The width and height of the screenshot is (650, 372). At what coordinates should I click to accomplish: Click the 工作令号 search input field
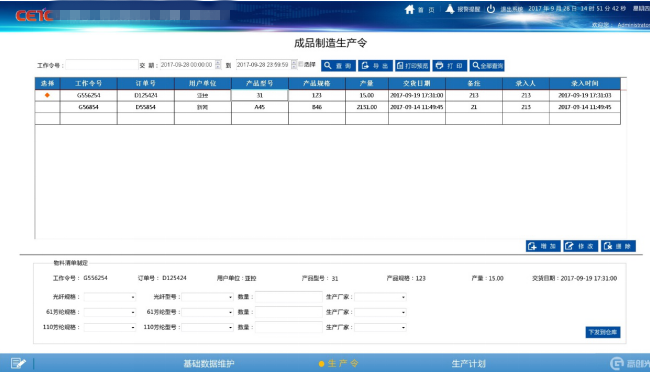click(102, 65)
